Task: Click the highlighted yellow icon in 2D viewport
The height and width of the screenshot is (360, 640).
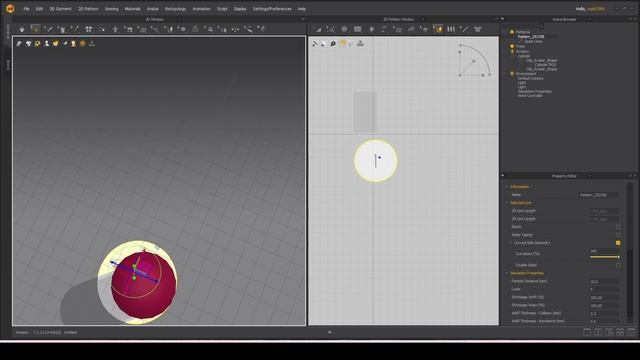Action: point(342,43)
